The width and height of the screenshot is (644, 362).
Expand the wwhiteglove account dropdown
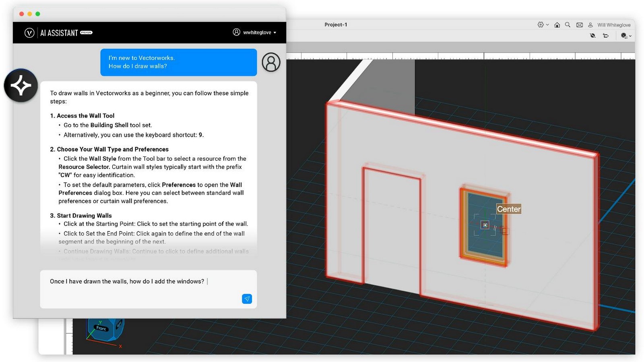tap(275, 33)
